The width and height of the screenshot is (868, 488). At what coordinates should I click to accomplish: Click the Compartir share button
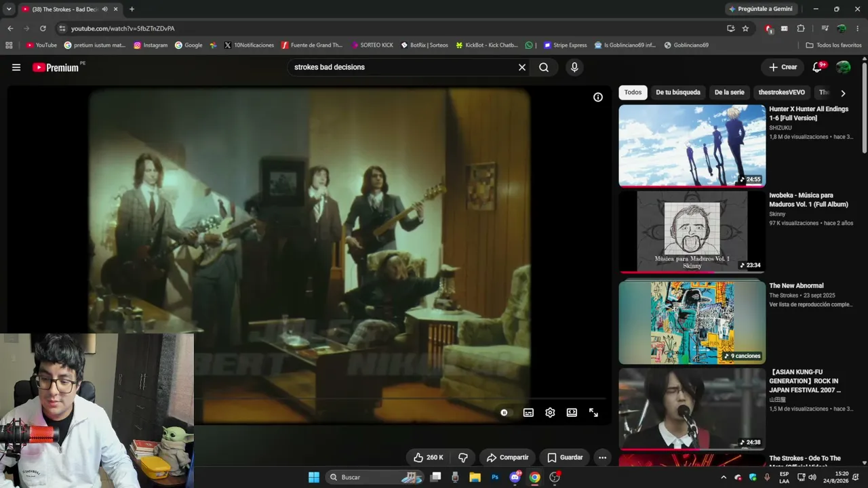pyautogui.click(x=507, y=457)
